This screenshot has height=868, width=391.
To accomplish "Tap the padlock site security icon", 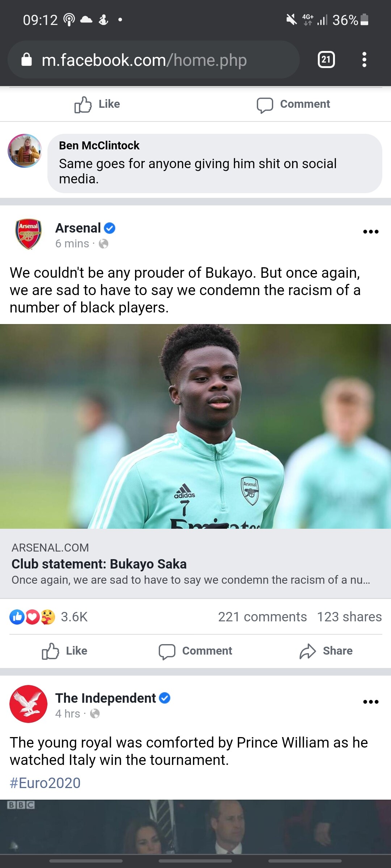I will point(26,60).
